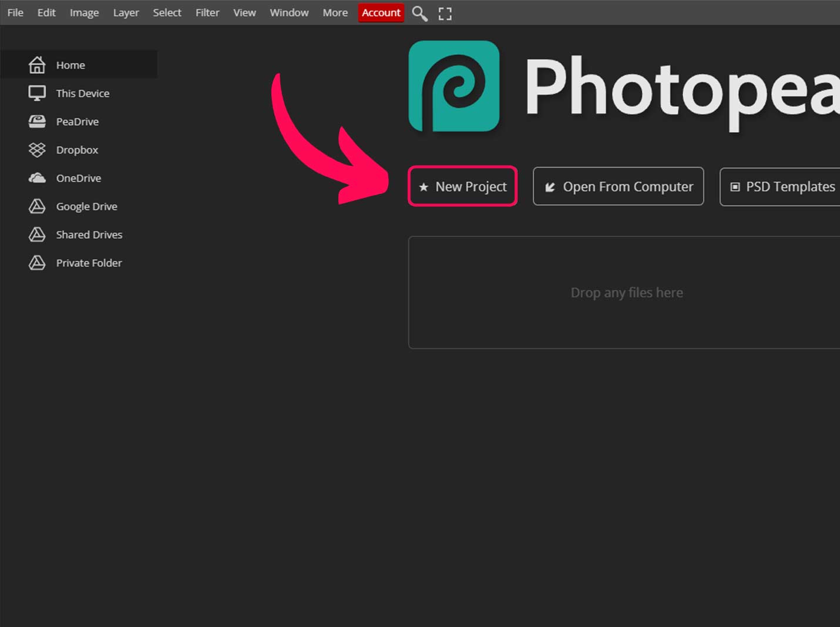840x627 pixels.
Task: Click the OneDrive cloud icon
Action: (x=37, y=178)
